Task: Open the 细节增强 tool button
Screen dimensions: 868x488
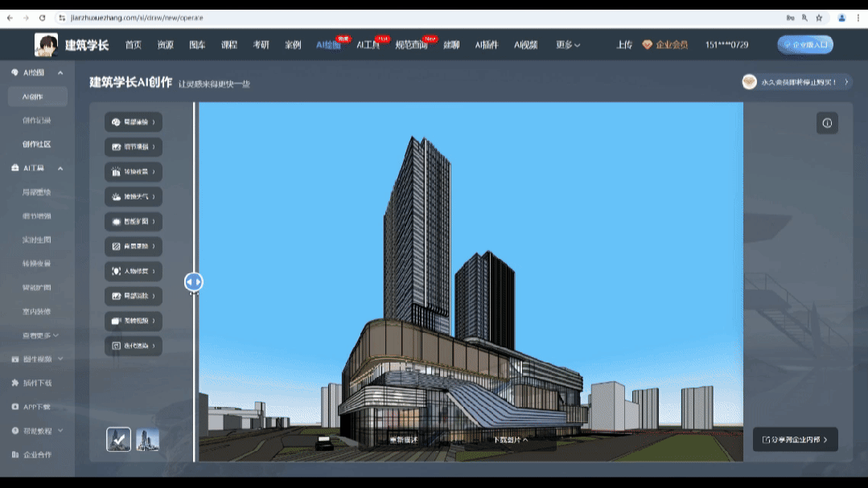Action: 134,147
